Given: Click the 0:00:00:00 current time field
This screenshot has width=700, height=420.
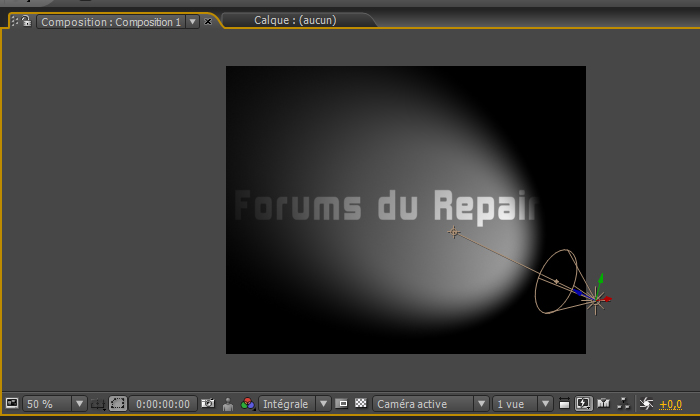Looking at the screenshot, I should tap(162, 404).
